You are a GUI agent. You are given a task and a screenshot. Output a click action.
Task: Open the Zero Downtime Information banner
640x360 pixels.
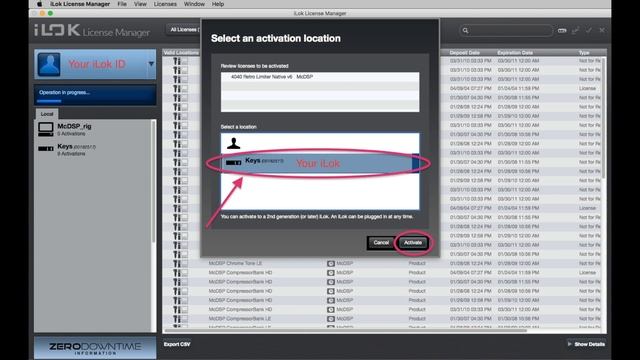click(x=95, y=348)
